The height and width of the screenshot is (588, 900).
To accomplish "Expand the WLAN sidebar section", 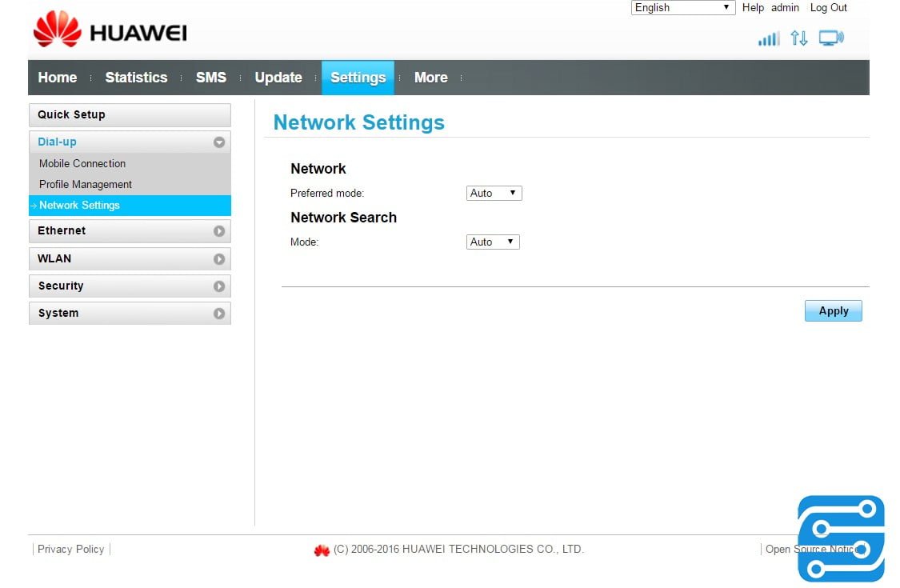I will point(218,259).
